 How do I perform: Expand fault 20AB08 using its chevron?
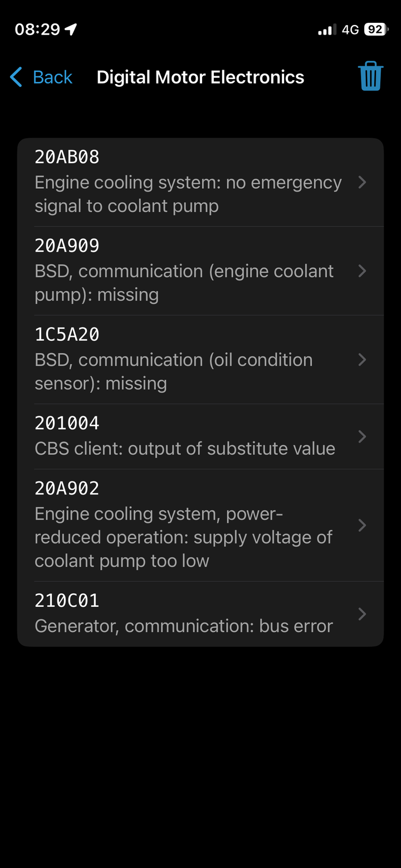pos(362,182)
